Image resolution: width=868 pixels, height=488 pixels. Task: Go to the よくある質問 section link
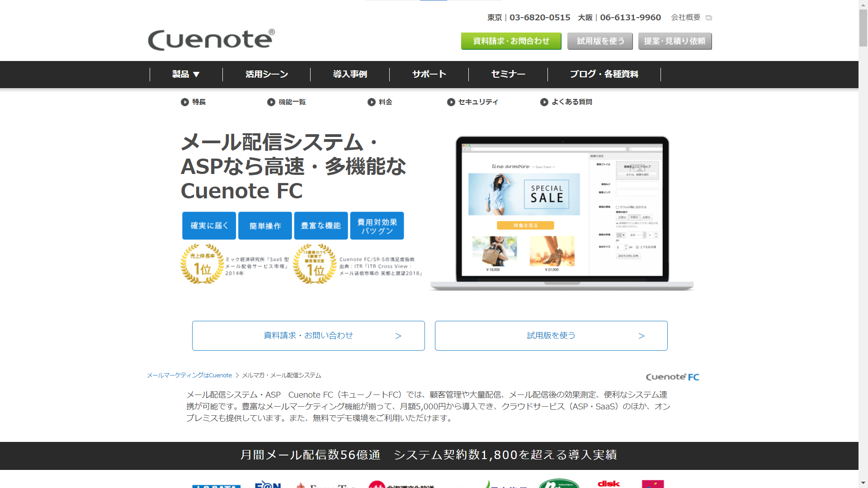[572, 102]
